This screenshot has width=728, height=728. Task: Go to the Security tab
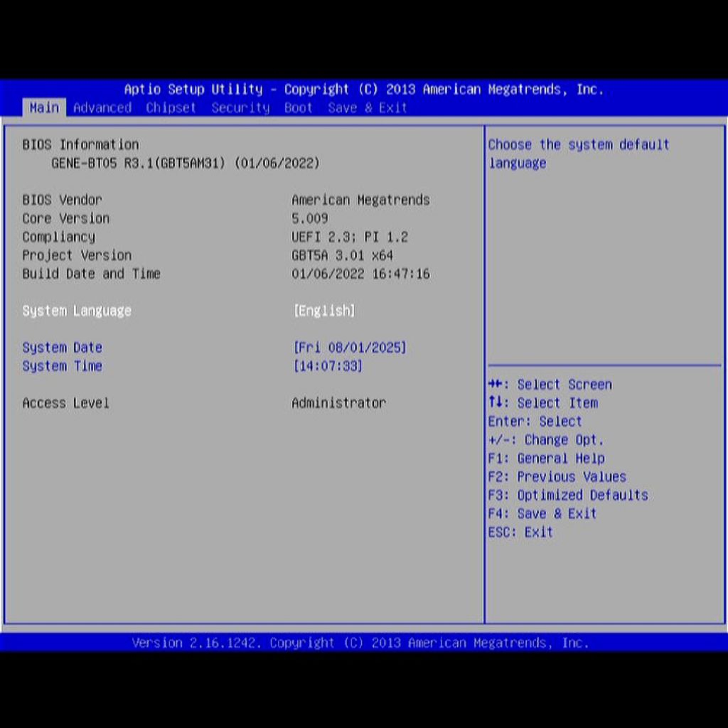pos(240,108)
